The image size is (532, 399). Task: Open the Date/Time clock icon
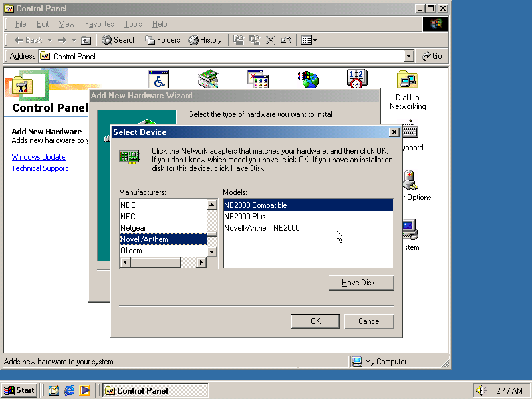356,78
